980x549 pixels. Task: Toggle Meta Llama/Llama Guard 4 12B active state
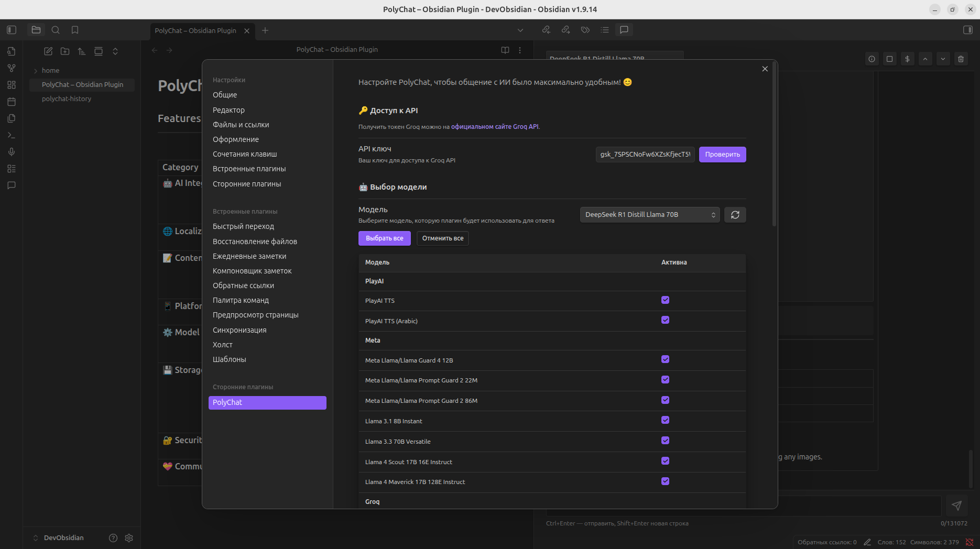(x=665, y=359)
